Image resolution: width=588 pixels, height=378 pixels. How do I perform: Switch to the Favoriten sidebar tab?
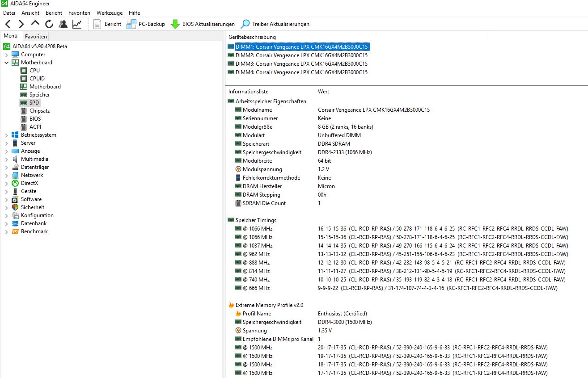(x=35, y=37)
